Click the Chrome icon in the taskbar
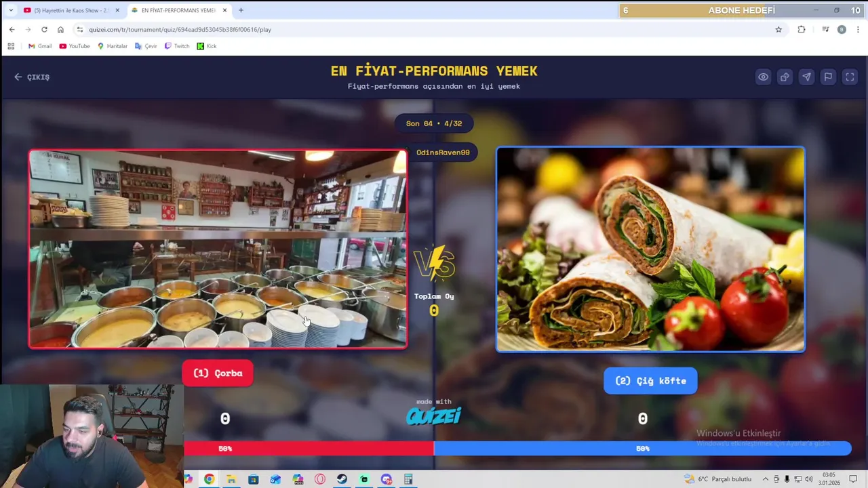 pos(209,479)
